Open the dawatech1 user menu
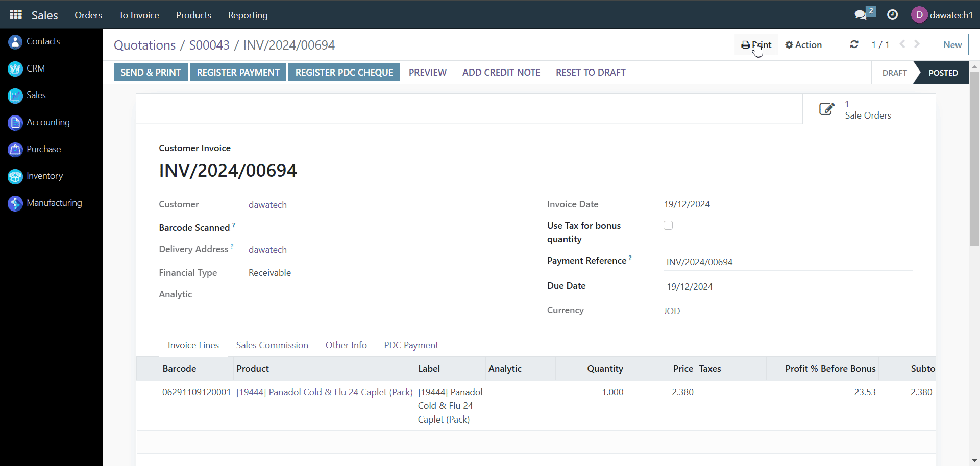980x466 pixels. pos(942,15)
